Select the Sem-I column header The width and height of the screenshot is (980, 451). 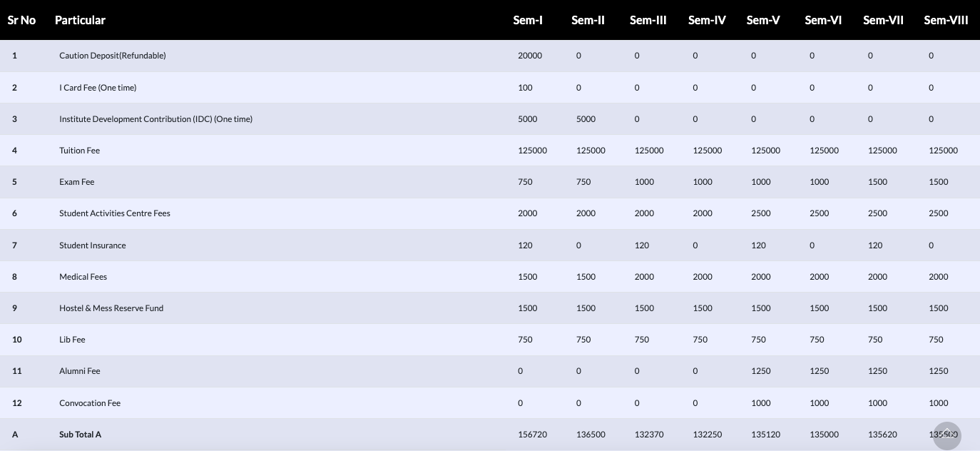(529, 20)
